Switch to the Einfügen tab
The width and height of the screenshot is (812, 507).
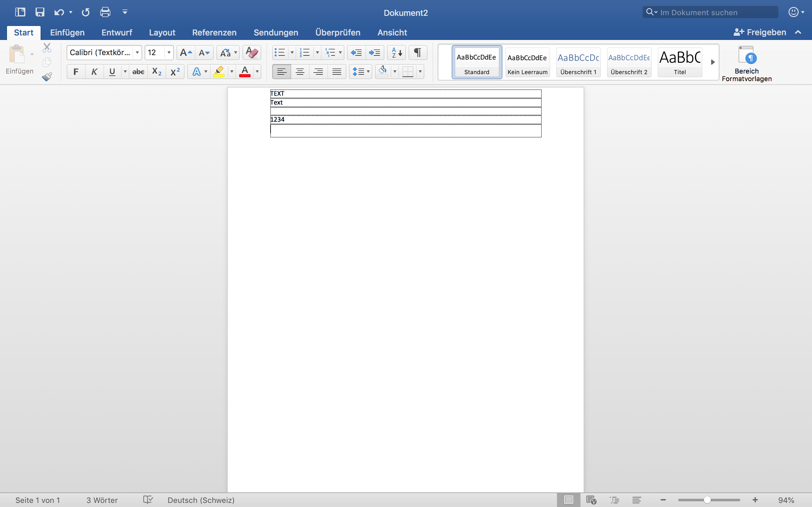coord(67,33)
